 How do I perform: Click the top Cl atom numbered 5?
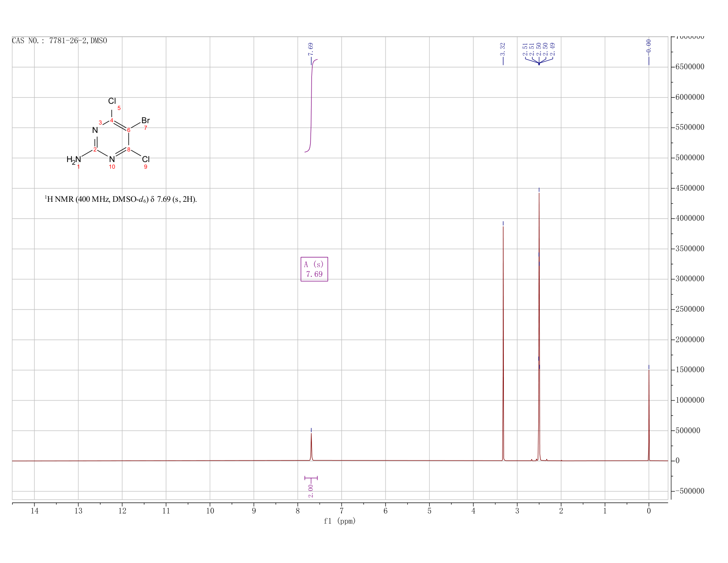112,101
